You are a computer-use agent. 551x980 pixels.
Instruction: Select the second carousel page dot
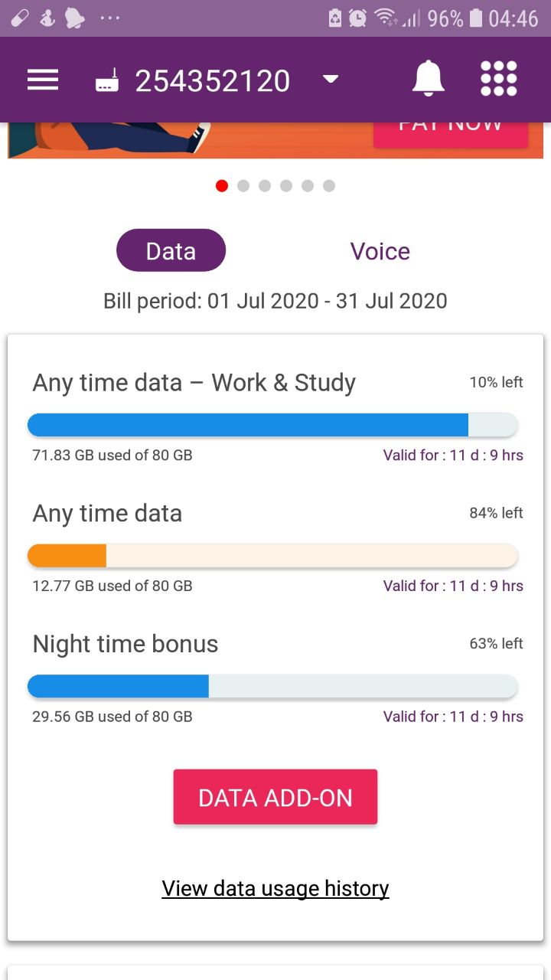point(243,185)
